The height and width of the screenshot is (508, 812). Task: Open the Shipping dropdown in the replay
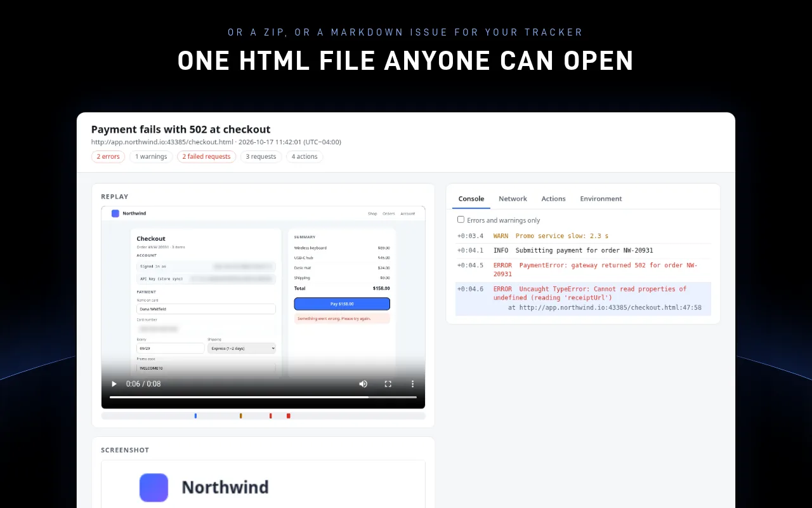(242, 348)
